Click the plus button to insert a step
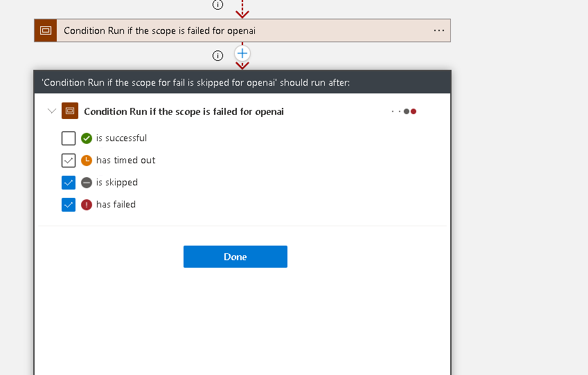 click(242, 53)
